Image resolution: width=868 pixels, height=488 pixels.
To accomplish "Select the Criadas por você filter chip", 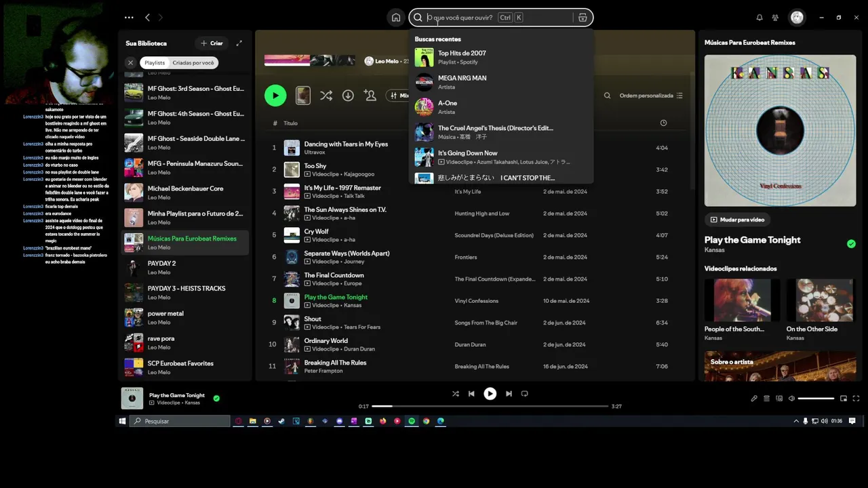I will coord(193,62).
